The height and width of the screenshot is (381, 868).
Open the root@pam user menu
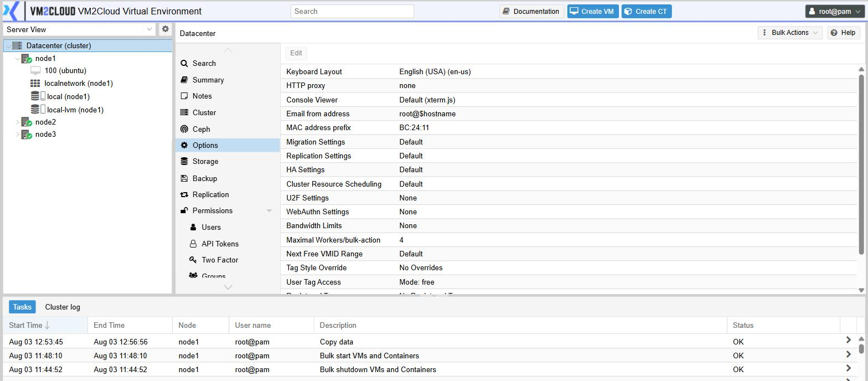point(835,11)
